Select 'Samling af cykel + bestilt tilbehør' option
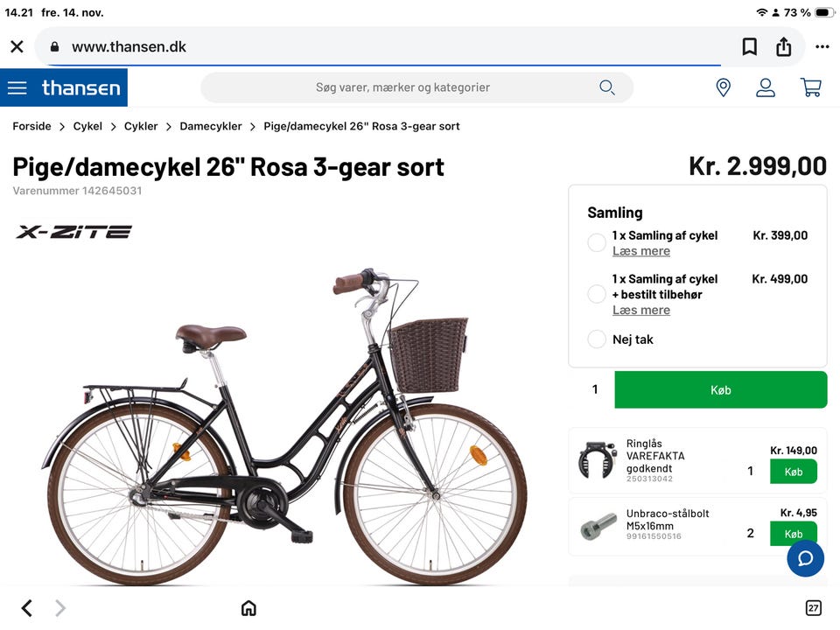The image size is (840, 630). [597, 294]
